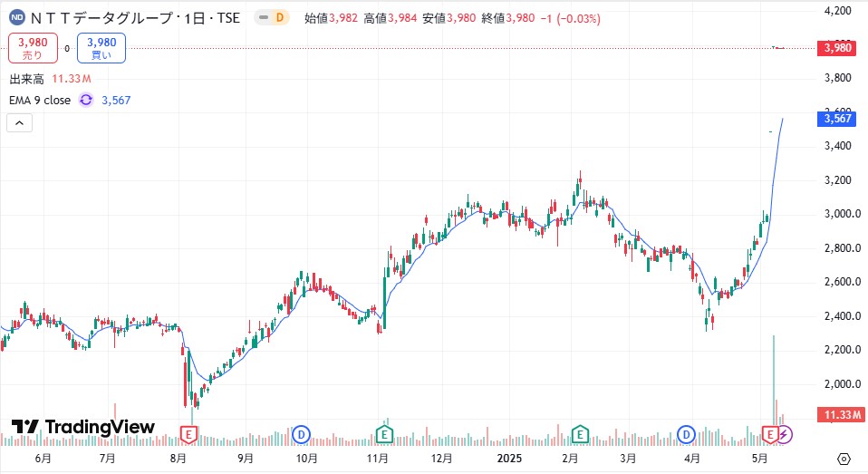
Task: Click the 出来高 volume indicator label
Action: click(26, 79)
